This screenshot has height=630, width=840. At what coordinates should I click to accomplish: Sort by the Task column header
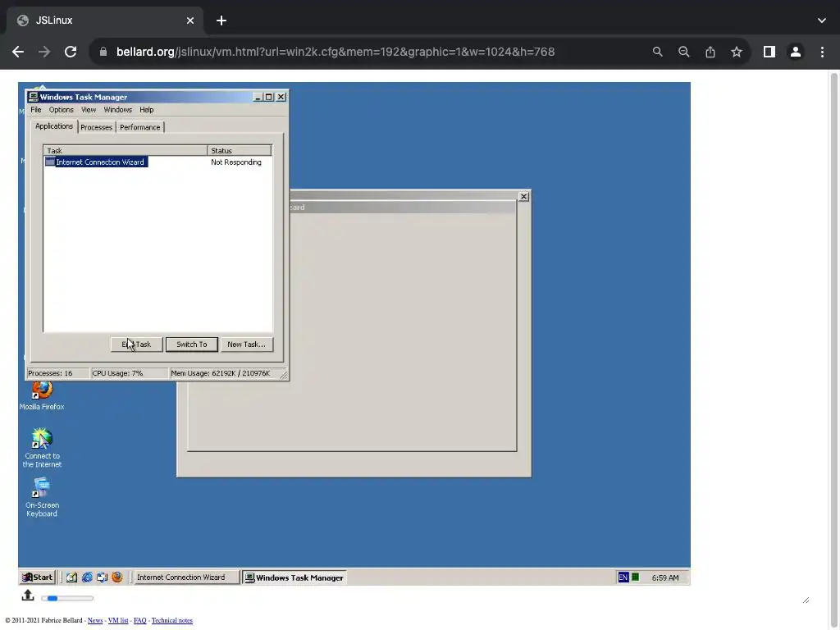coord(126,151)
